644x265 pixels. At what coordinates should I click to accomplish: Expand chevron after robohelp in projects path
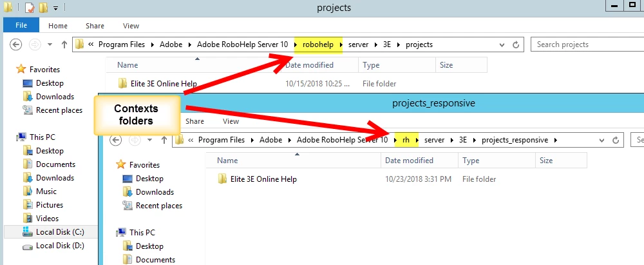point(341,44)
